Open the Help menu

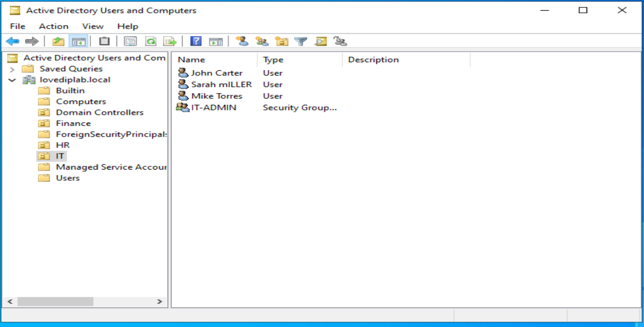pyautogui.click(x=128, y=26)
